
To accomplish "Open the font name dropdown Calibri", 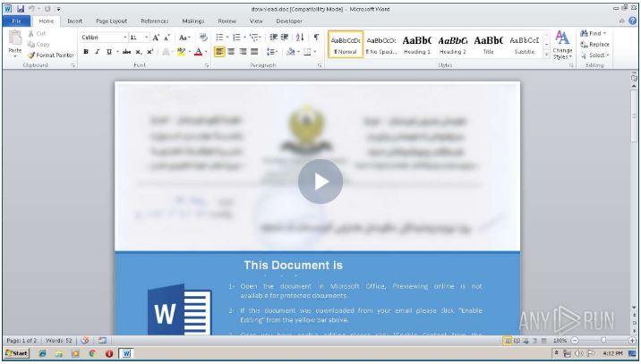I will point(124,38).
